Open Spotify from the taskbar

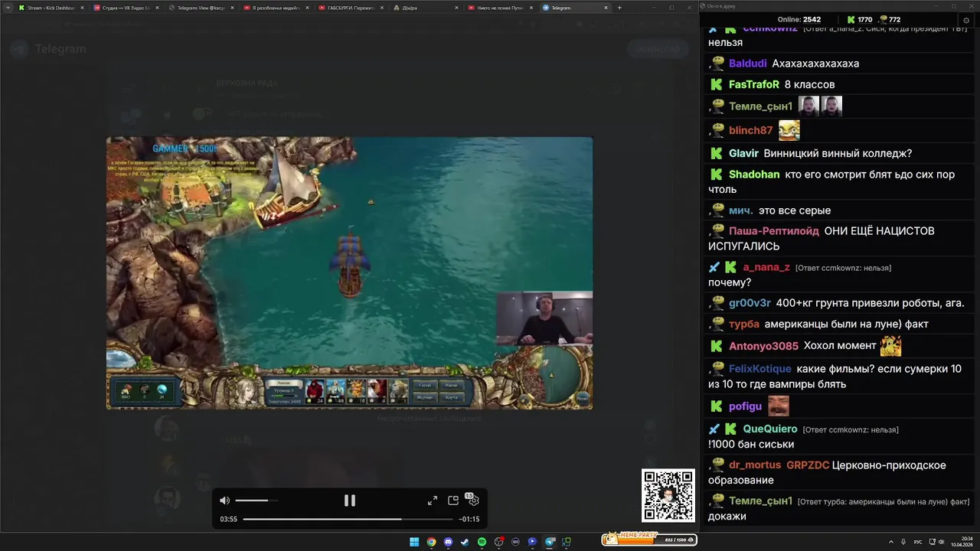[482, 542]
